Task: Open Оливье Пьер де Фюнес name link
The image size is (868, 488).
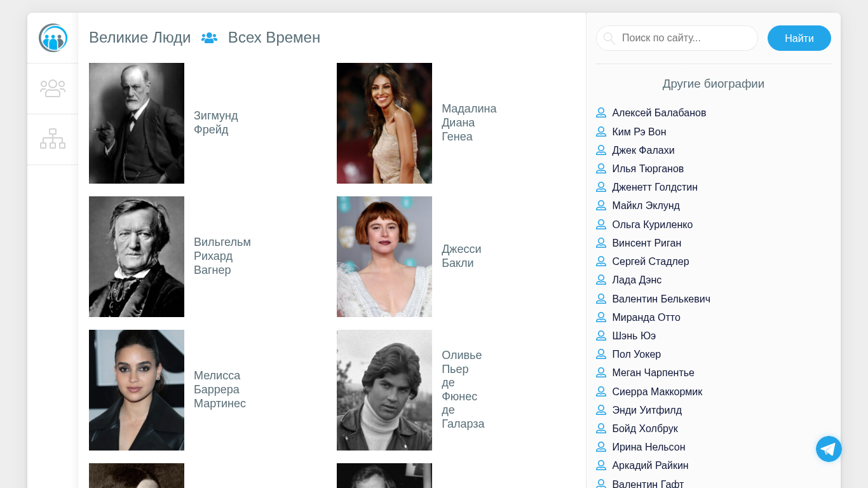Action: (x=463, y=390)
